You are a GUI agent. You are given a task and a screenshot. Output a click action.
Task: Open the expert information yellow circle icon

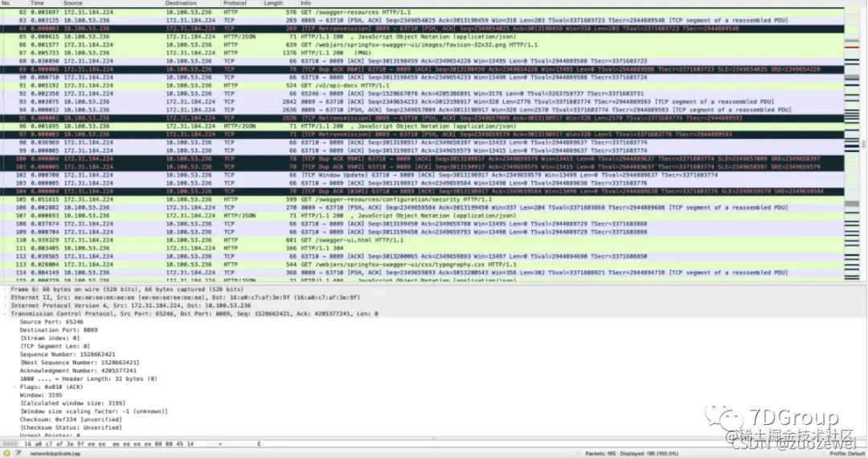tap(7, 453)
